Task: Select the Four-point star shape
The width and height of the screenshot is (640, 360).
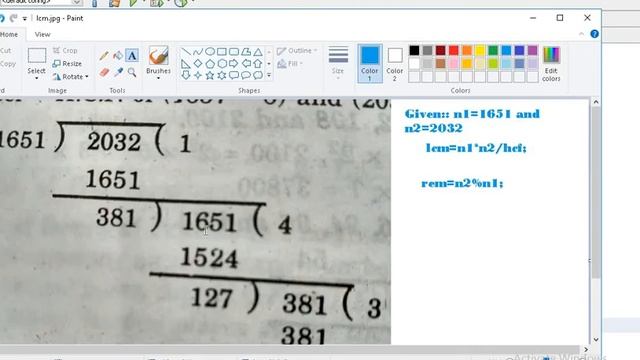Action: [x=198, y=75]
